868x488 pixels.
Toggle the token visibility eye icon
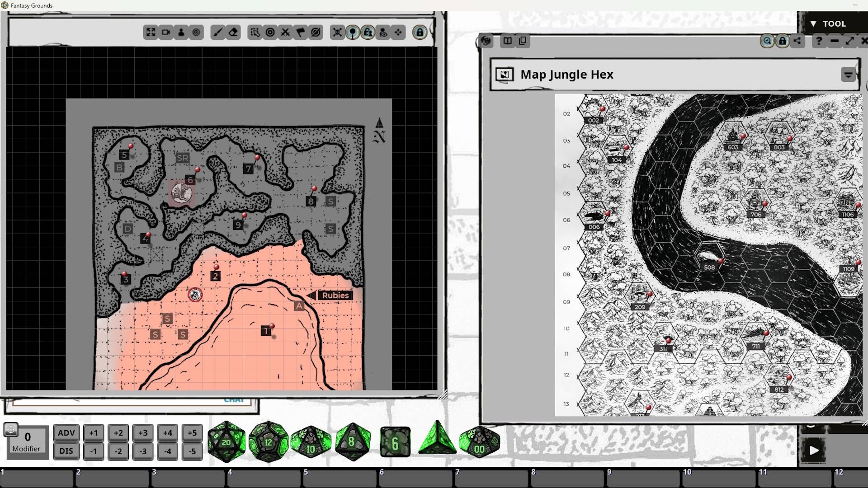point(383,32)
